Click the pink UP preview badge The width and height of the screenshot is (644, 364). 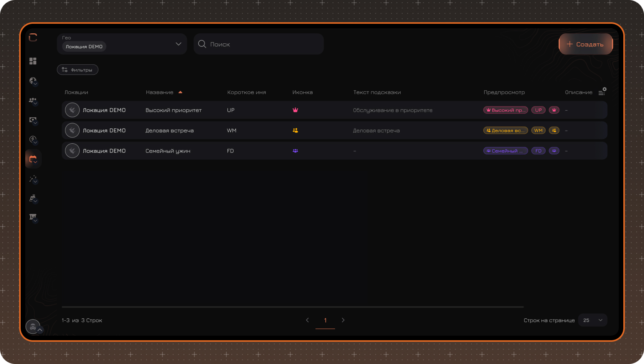(x=538, y=110)
